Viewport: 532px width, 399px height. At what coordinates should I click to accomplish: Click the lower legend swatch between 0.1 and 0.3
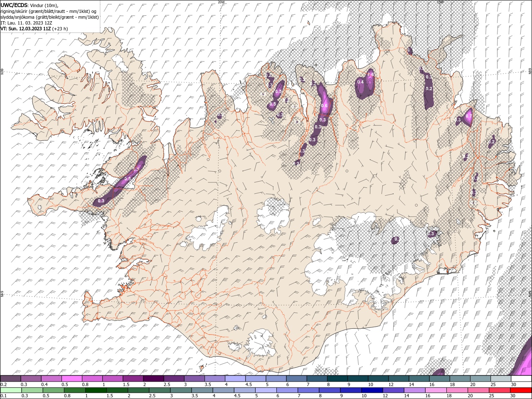coord(11,390)
